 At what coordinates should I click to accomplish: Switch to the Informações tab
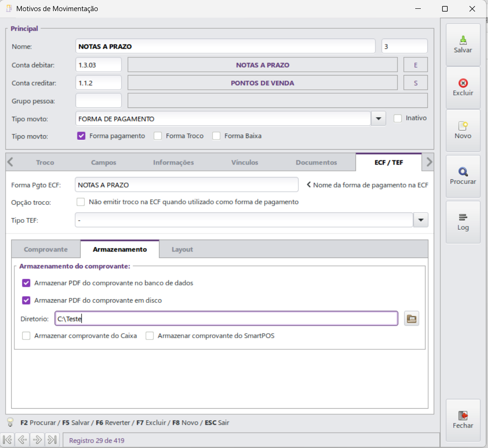173,163
